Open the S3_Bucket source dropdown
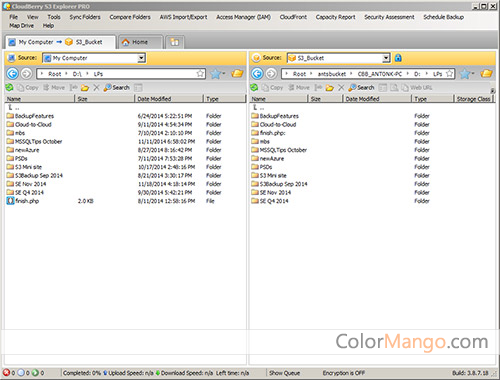Image resolution: width=500 pixels, height=380 pixels. coord(386,58)
